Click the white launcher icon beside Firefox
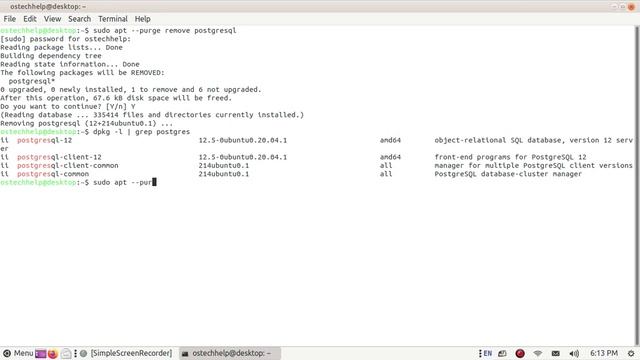Image resolution: width=640 pixels, height=360 pixels. pyautogui.click(x=66, y=353)
